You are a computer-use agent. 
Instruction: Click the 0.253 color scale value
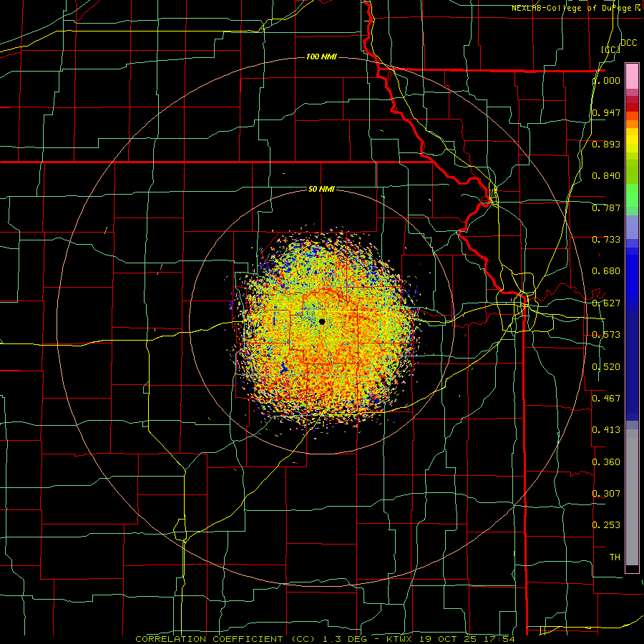[606, 525]
